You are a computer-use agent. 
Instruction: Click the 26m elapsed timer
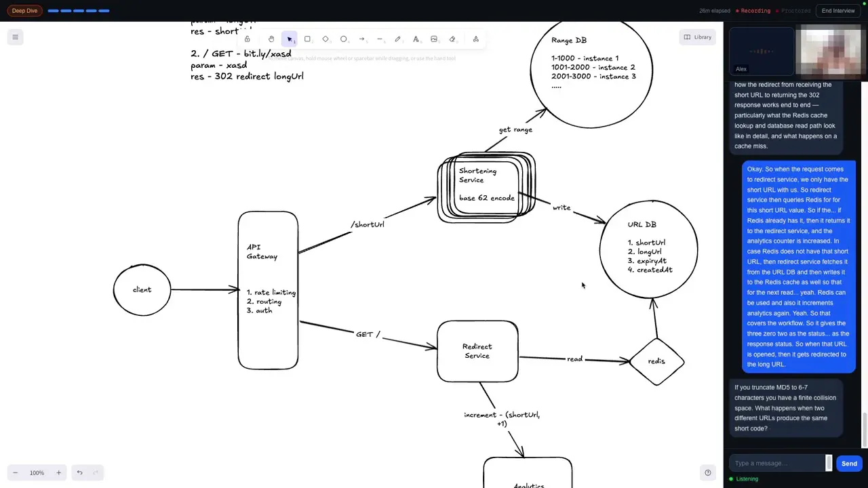[x=715, y=11]
